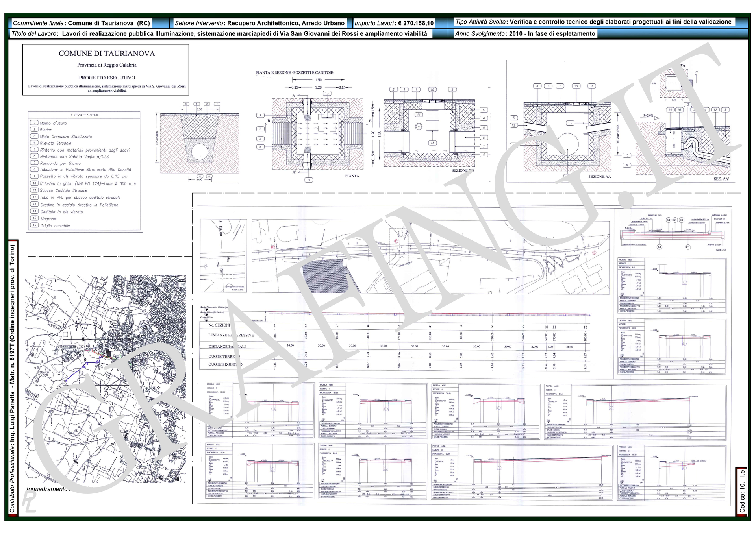756x534 pixels.
Task: Click legend item 1 'Manto d'usura'
Action: (x=53, y=123)
